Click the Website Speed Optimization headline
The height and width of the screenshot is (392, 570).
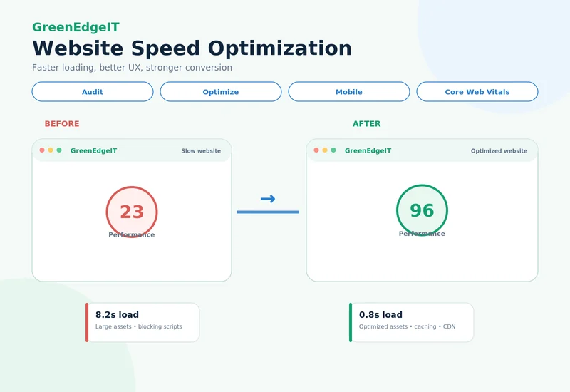[192, 48]
